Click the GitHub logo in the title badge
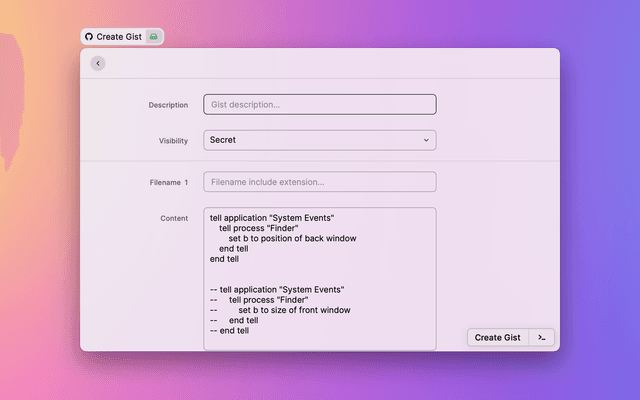This screenshot has height=400, width=640. point(89,36)
